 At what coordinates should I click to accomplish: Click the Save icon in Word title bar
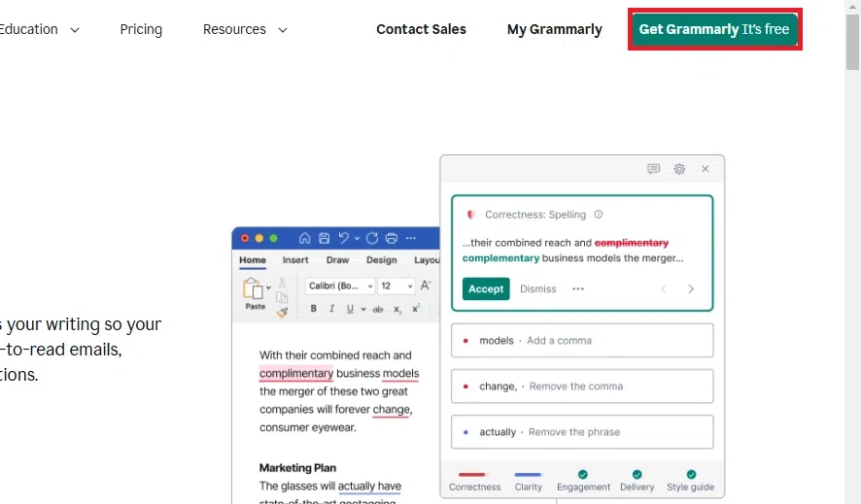coord(325,238)
